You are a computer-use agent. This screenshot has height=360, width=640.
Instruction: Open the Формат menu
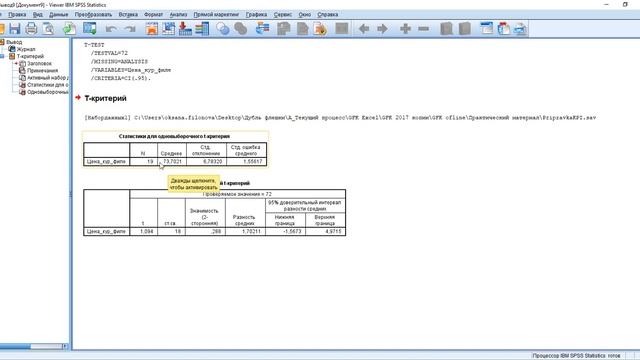pos(153,14)
